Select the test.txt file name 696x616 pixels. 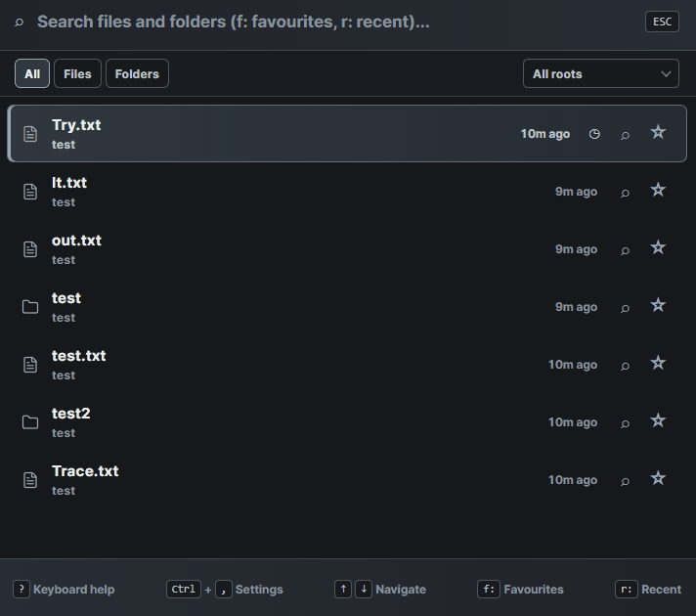(78, 356)
